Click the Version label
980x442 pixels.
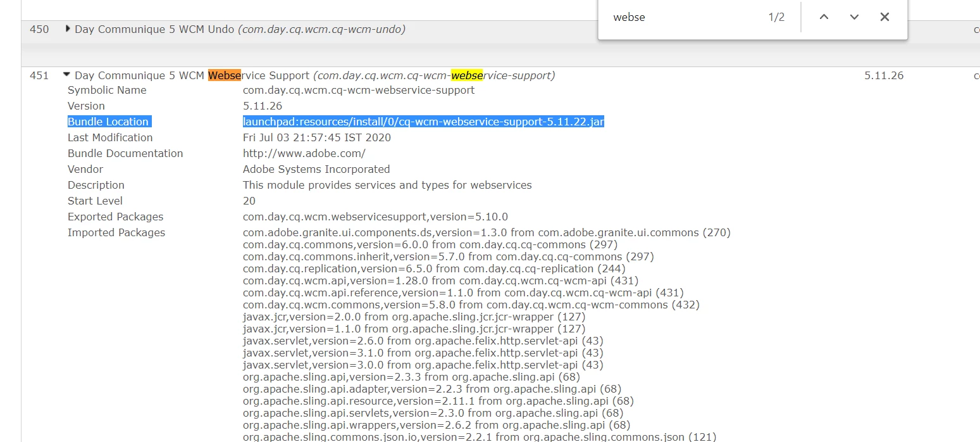[x=86, y=106]
